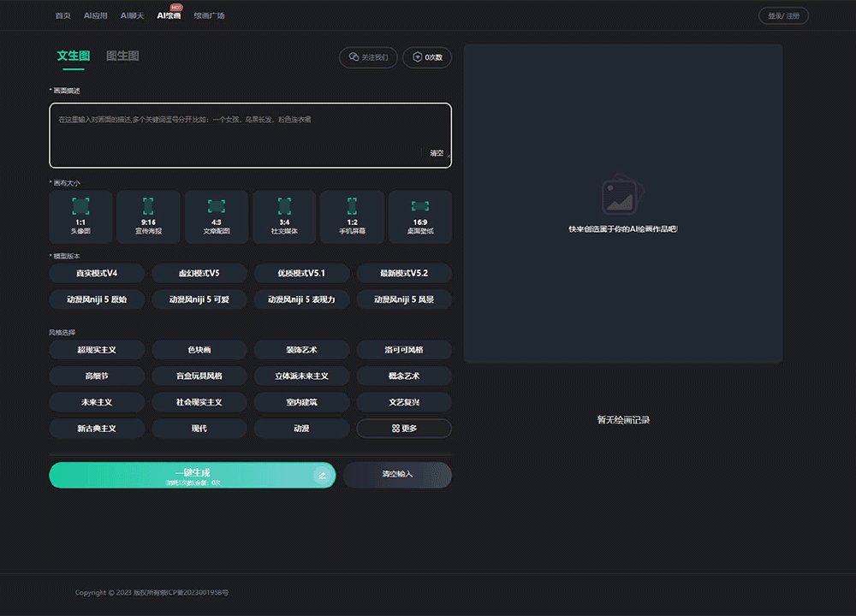
Task: Toggle the 色块画 style
Action: click(x=199, y=350)
